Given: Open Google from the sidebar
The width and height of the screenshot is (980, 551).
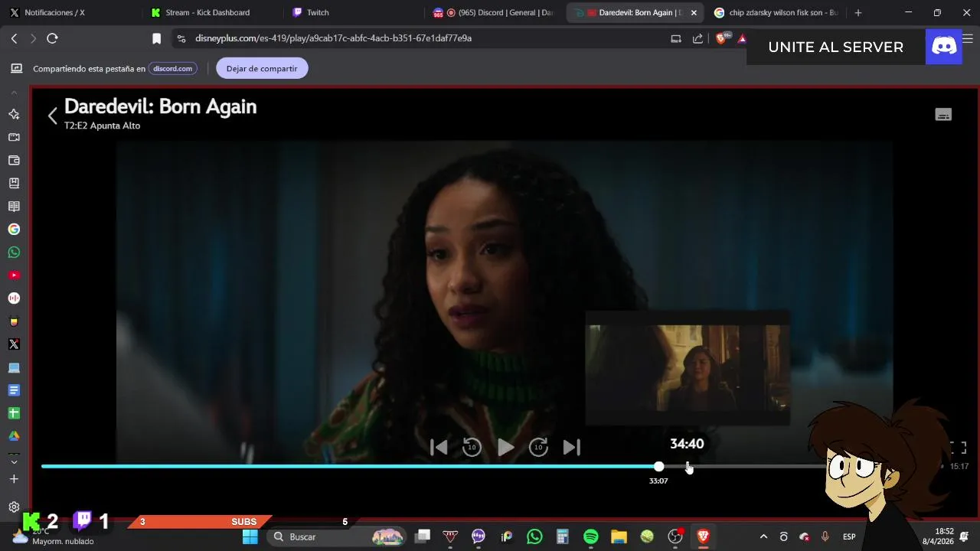Looking at the screenshot, I should point(14,229).
